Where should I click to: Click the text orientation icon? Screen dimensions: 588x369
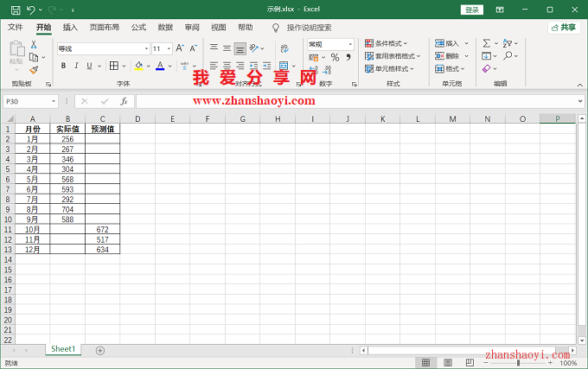click(254, 48)
